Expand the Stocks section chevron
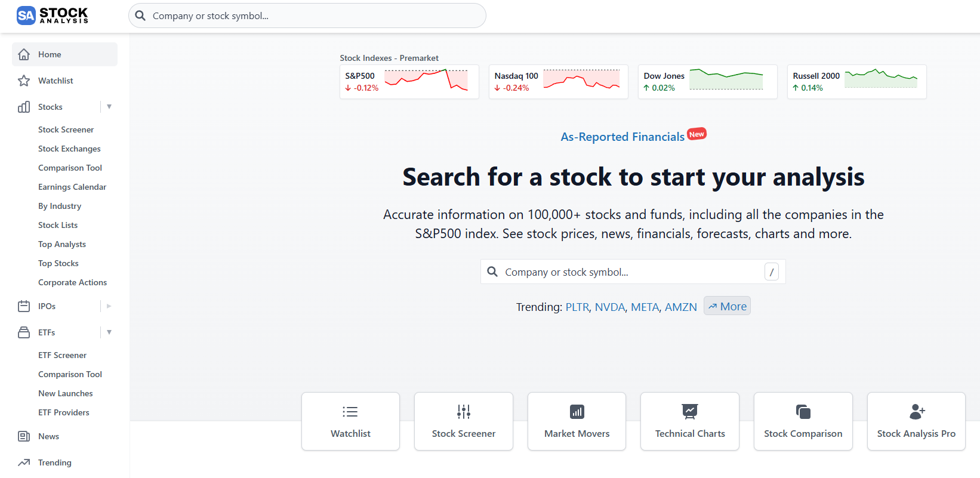Image resolution: width=980 pixels, height=478 pixels. (x=109, y=106)
